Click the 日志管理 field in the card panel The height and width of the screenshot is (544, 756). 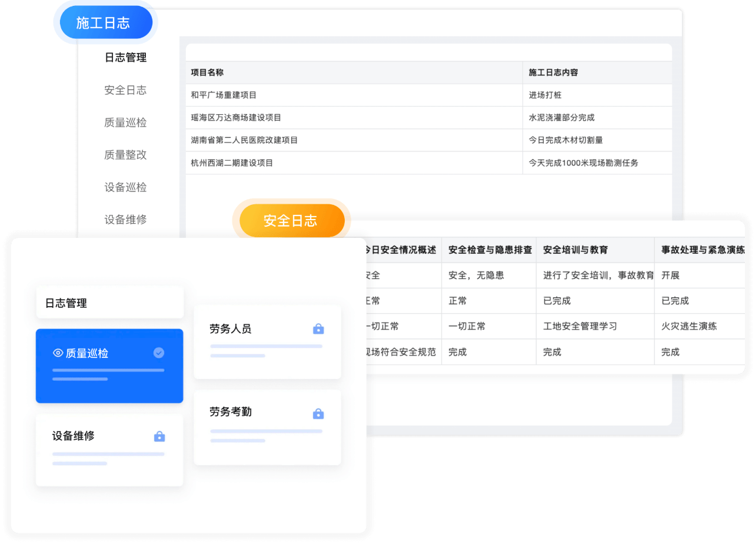109,303
